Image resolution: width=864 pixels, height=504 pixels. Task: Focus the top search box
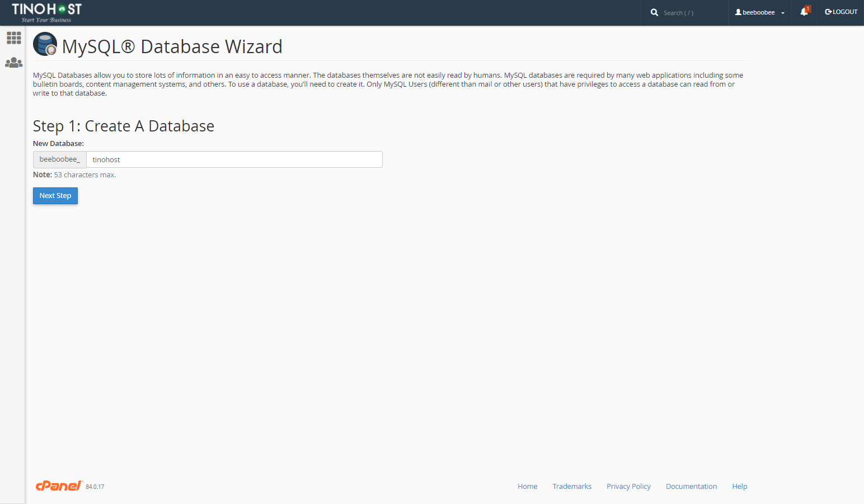tap(692, 13)
